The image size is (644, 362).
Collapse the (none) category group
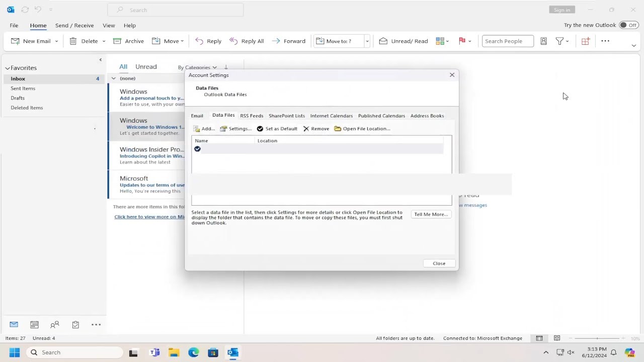pos(114,78)
